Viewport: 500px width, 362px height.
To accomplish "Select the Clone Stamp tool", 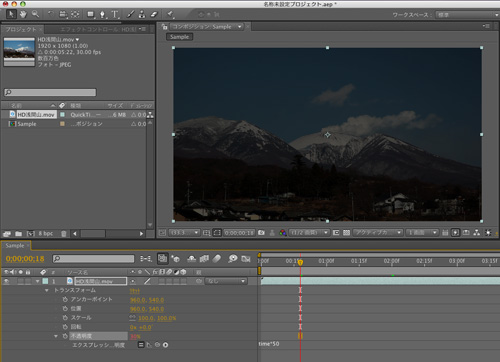I will pos(142,14).
